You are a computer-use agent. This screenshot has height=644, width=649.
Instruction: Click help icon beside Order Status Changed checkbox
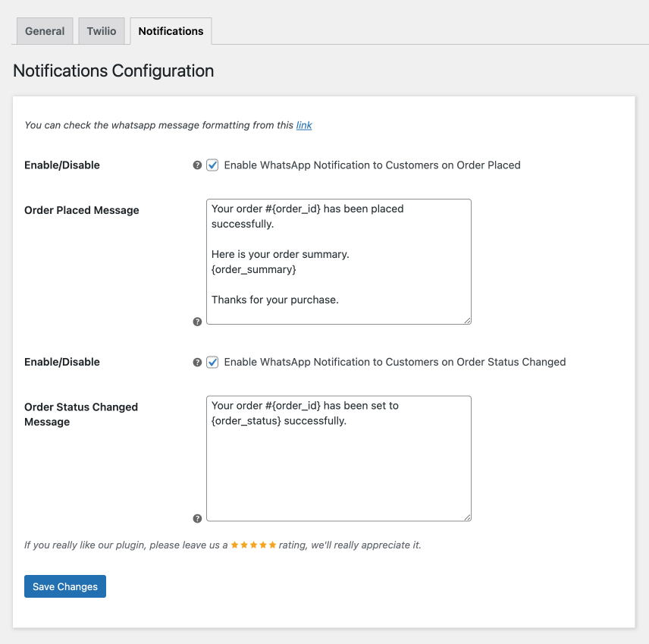tap(197, 363)
